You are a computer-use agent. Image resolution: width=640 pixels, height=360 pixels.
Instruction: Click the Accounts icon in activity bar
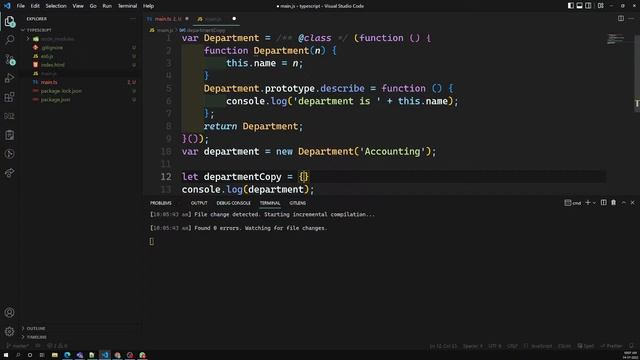click(x=9, y=313)
